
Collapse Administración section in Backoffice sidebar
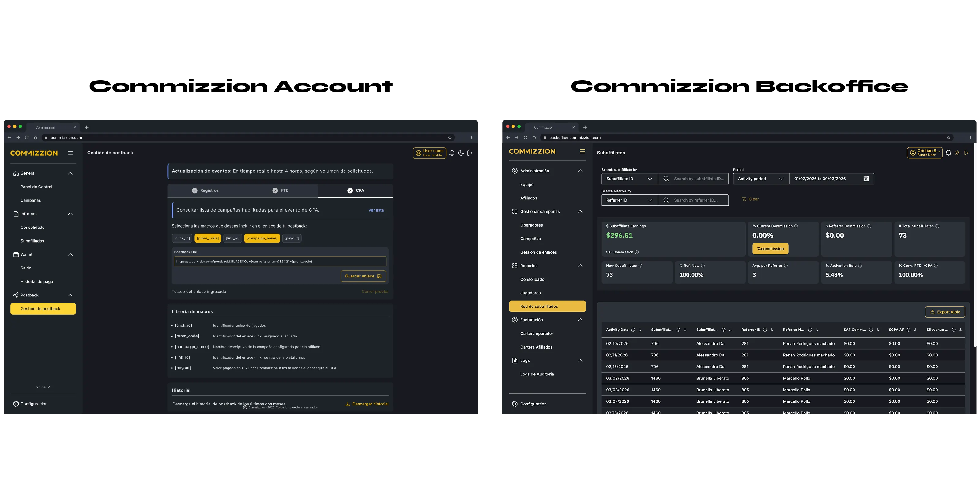580,171
